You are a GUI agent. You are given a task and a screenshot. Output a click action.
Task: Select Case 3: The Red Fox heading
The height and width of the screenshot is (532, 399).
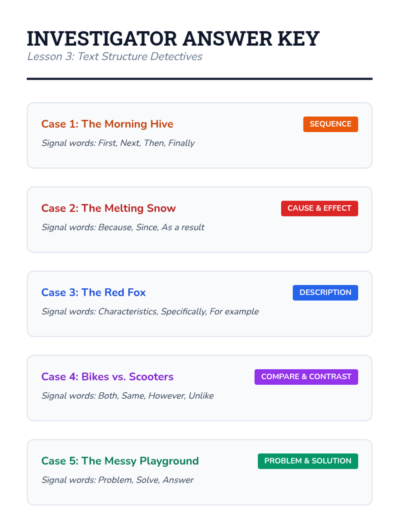[x=93, y=292]
